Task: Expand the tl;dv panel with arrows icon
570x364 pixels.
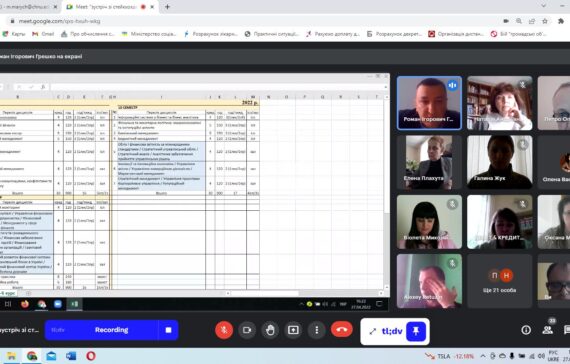Action: 373,331
